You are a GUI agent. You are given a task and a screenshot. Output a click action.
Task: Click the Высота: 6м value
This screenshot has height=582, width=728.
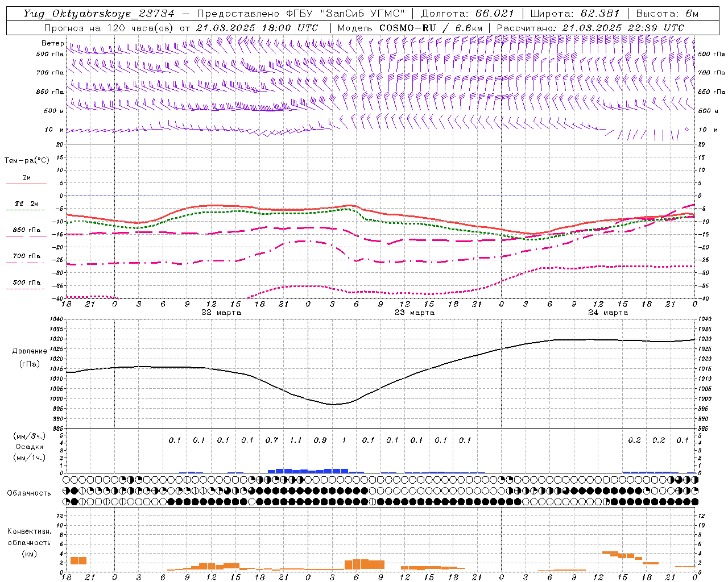click(667, 14)
